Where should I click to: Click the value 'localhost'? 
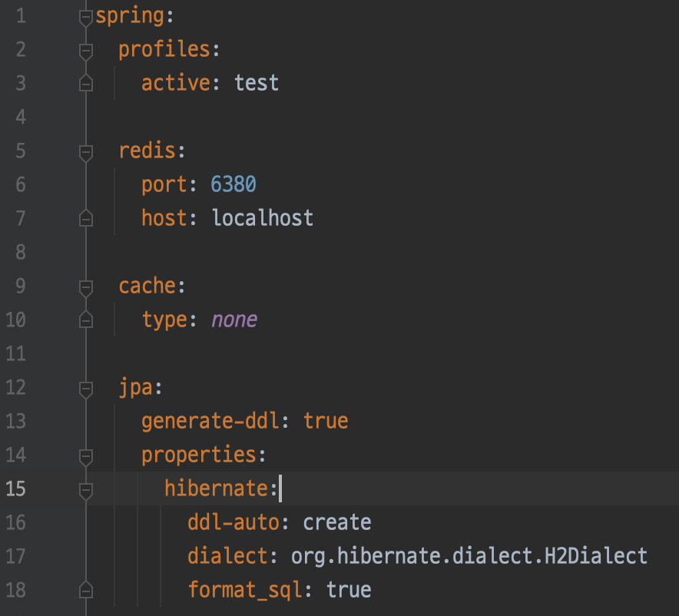pos(263,218)
